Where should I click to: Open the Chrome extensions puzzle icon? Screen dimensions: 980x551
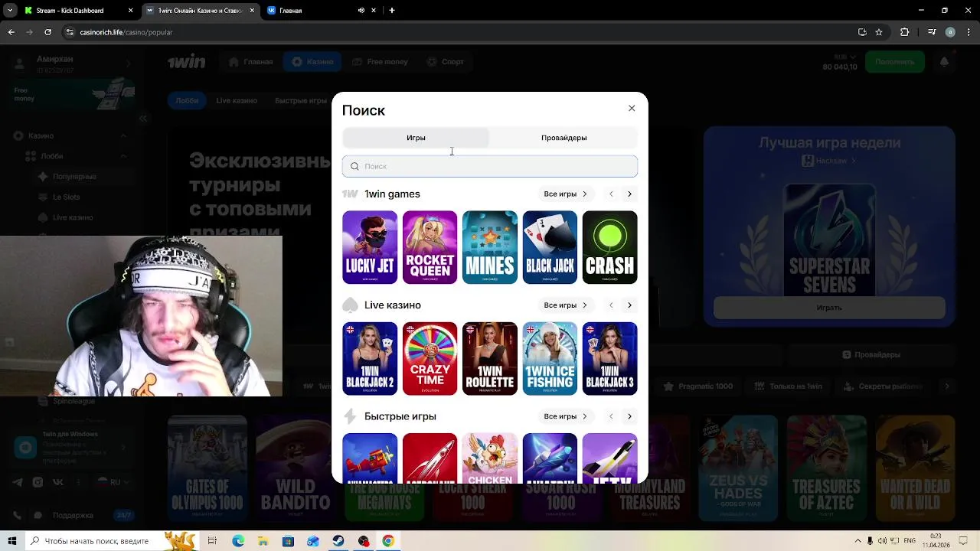904,32
